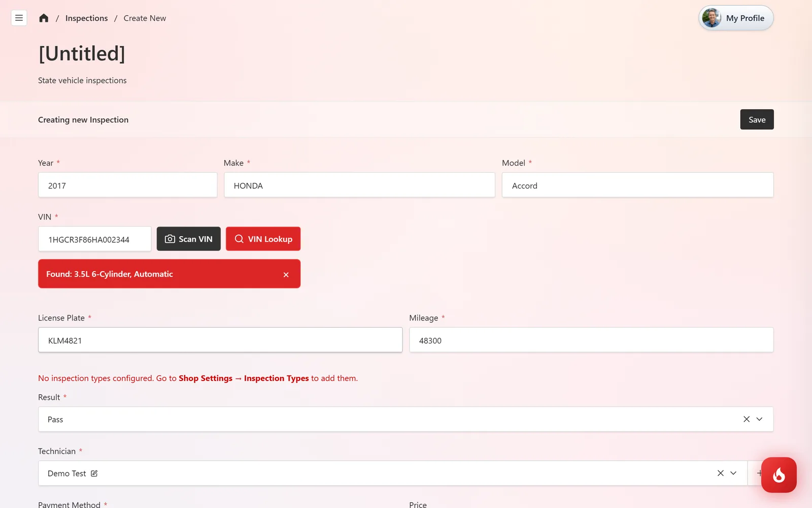Edit the Demo Test technician entry

(x=94, y=473)
